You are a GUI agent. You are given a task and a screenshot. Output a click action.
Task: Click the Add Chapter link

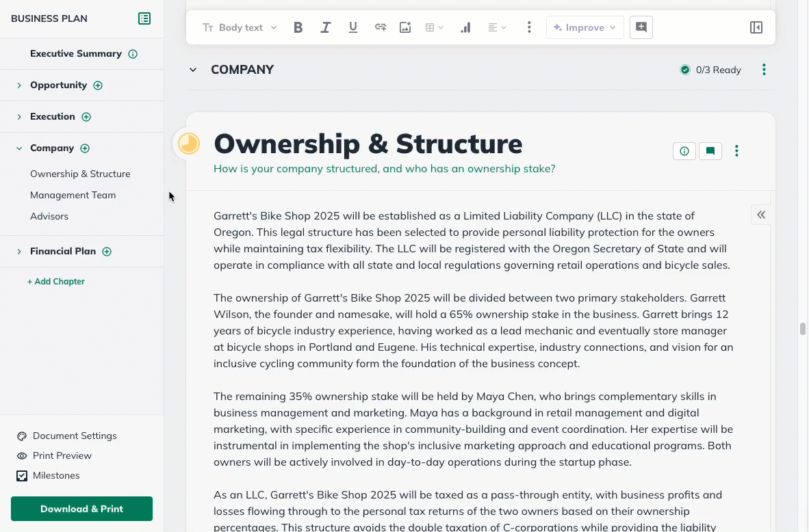pyautogui.click(x=56, y=281)
